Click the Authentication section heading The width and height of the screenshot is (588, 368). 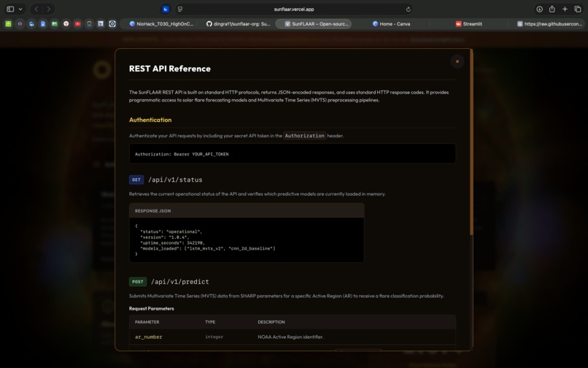pyautogui.click(x=150, y=120)
